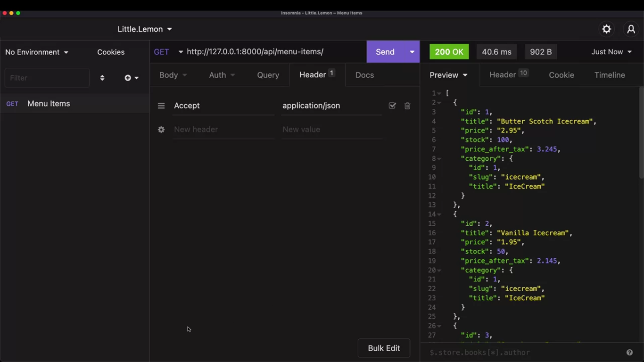Click the drag handle beside Accept header
This screenshot has height=362, width=644.
(161, 106)
